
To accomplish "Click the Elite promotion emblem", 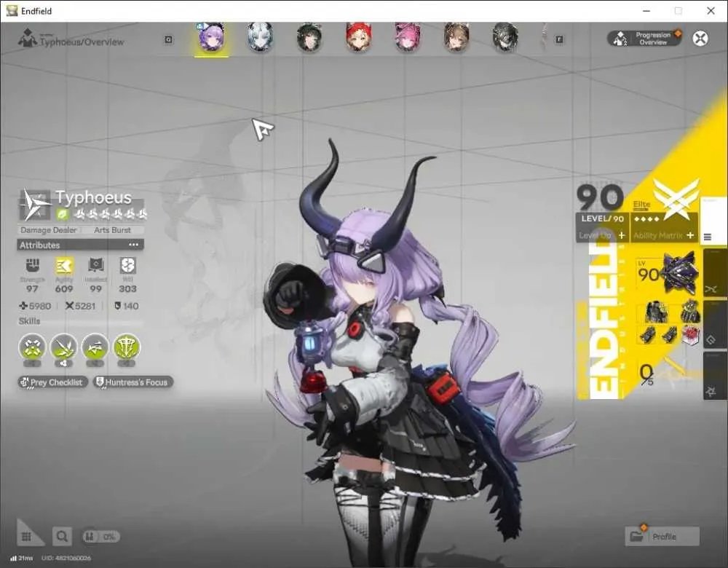I will 676,199.
